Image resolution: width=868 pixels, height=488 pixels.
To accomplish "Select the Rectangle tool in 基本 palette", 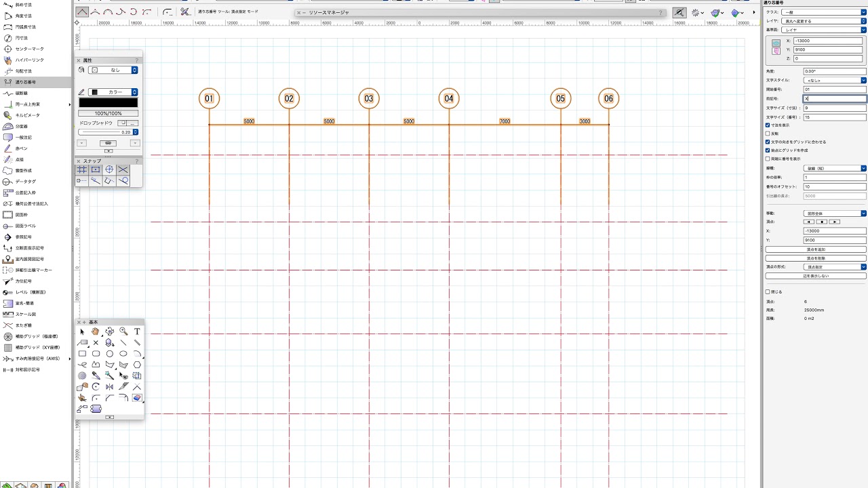I will pyautogui.click(x=82, y=353).
